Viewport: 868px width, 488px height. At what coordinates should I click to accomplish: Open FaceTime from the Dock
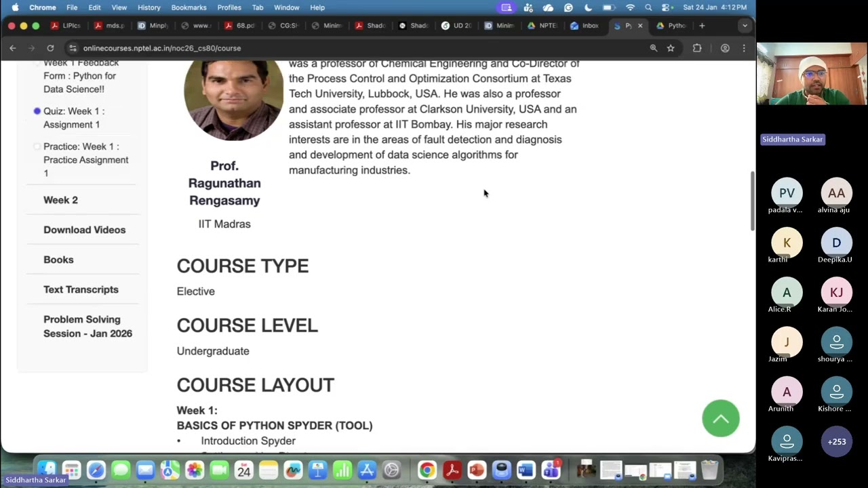coord(219,470)
